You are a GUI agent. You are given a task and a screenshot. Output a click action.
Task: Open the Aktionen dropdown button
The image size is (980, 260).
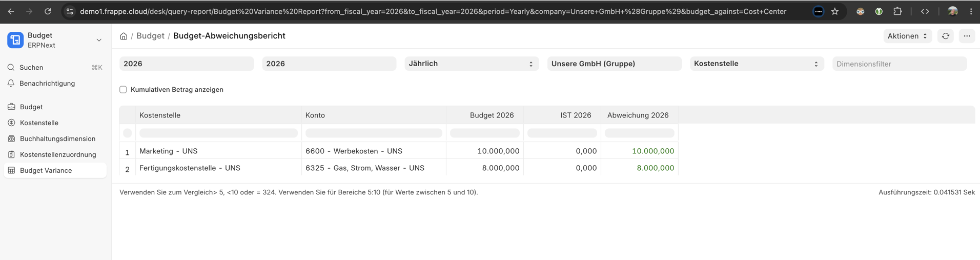907,36
